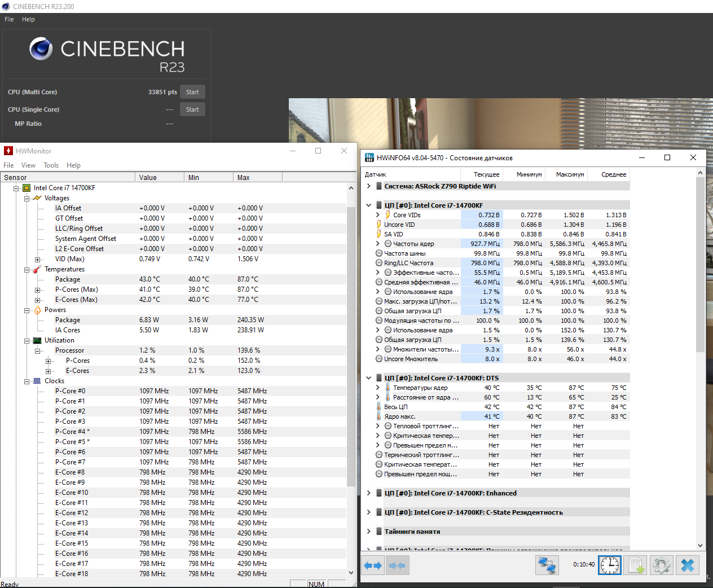Expand the Core VIDs row in HWiNFO
The width and height of the screenshot is (713, 588).
tap(378, 215)
